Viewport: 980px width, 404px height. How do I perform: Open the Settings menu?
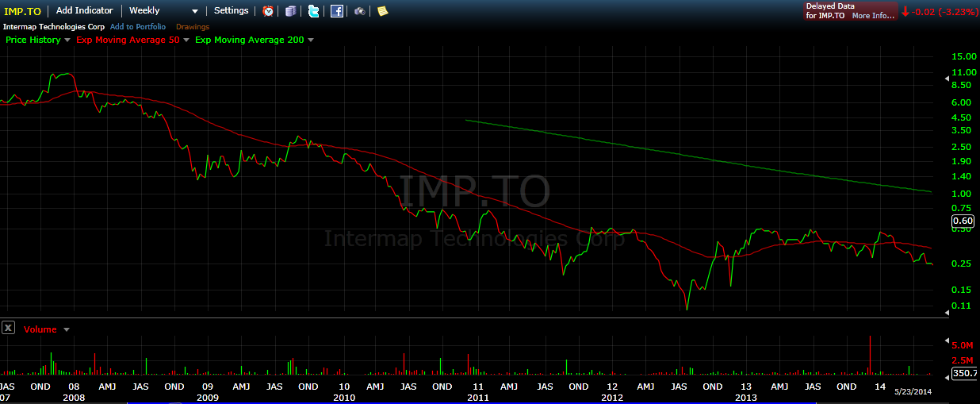(x=232, y=11)
